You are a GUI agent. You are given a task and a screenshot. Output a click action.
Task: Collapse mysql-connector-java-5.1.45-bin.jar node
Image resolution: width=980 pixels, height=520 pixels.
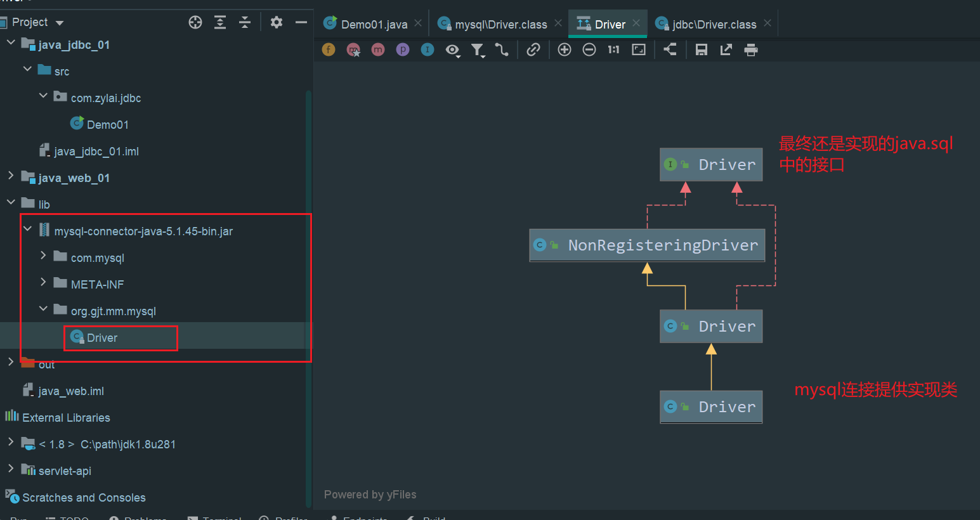pos(27,228)
